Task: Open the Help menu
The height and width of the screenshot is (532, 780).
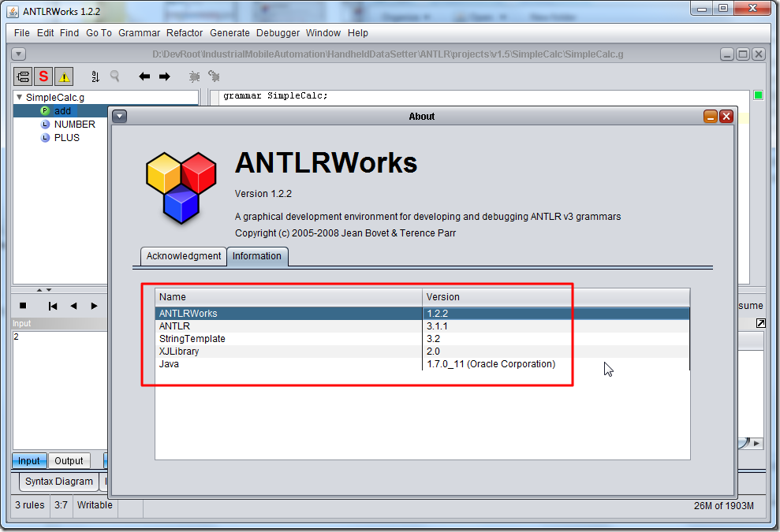Action: [x=358, y=33]
